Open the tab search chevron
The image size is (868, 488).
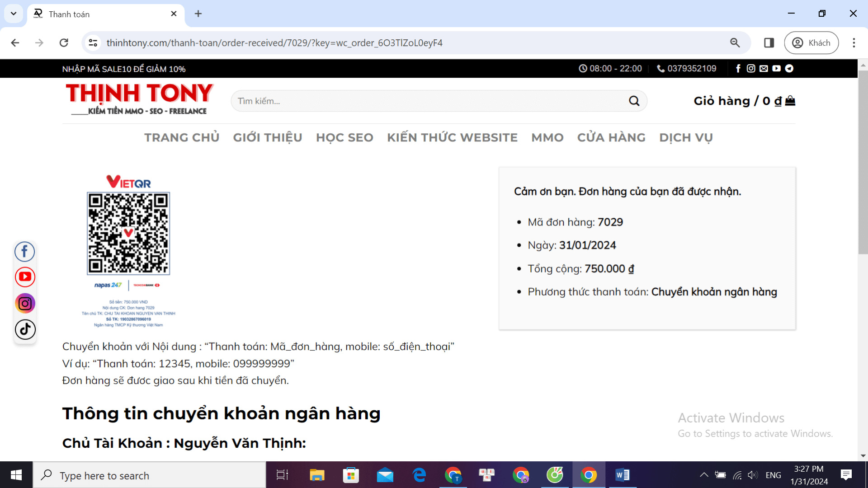pos(13,14)
